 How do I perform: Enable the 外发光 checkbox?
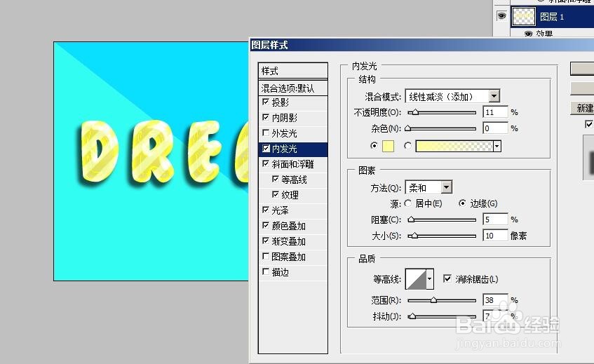click(266, 133)
